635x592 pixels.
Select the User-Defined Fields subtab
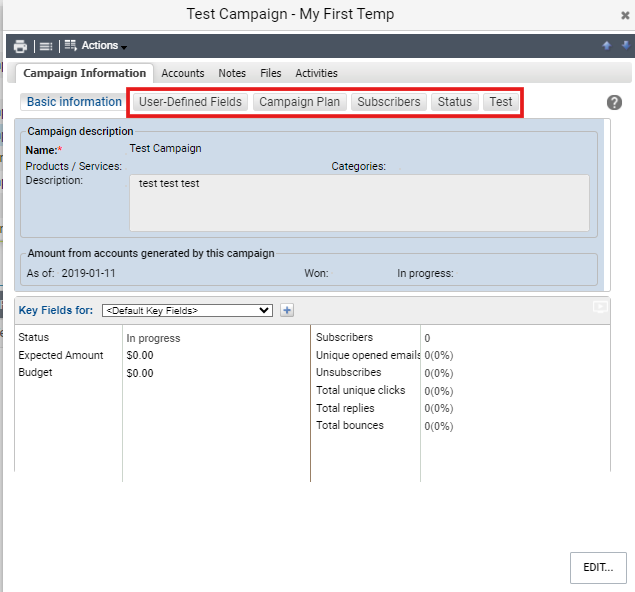point(190,102)
